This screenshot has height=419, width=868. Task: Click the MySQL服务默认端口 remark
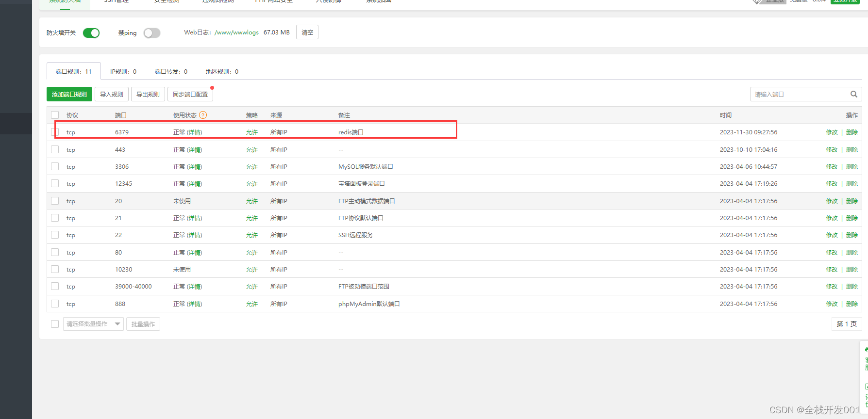pyautogui.click(x=366, y=166)
